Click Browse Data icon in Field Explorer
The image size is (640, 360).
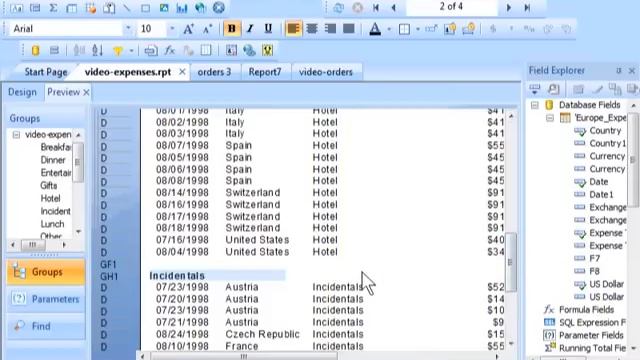tap(554, 89)
